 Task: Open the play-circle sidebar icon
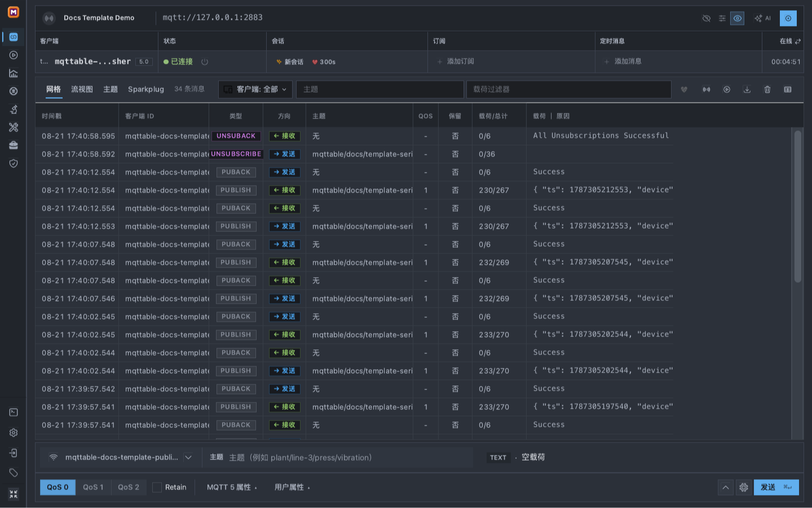[x=14, y=55]
